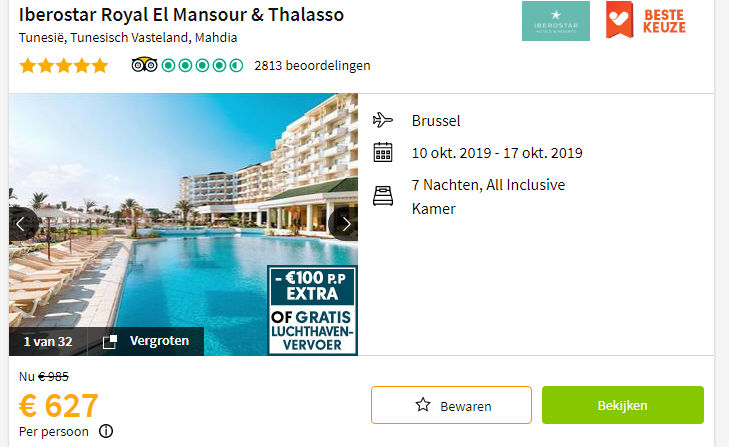The height and width of the screenshot is (447, 729).
Task: Click the five gold stars rating
Action: (64, 66)
